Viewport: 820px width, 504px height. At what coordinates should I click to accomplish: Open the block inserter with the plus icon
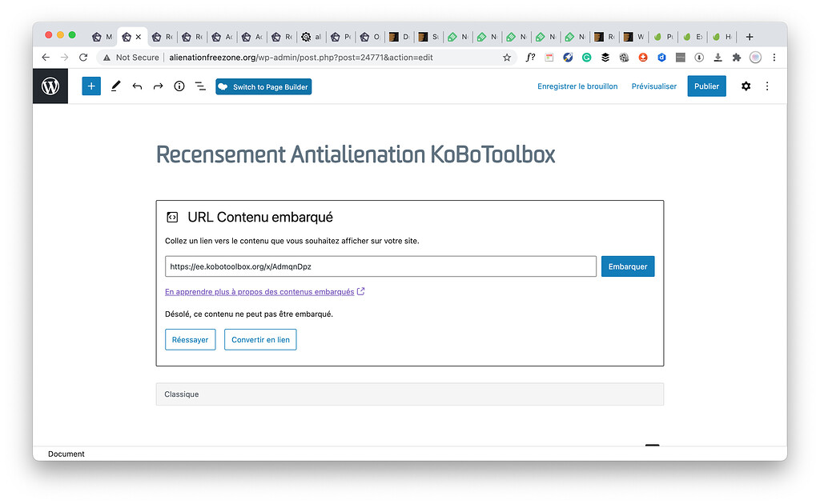(x=90, y=86)
